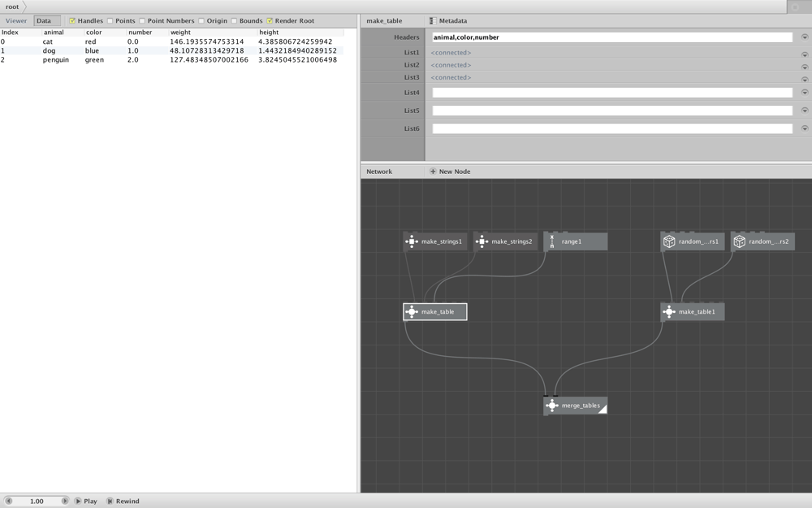Toggle the Handles checkbox
Screen dimensions: 812x508
pyautogui.click(x=72, y=21)
